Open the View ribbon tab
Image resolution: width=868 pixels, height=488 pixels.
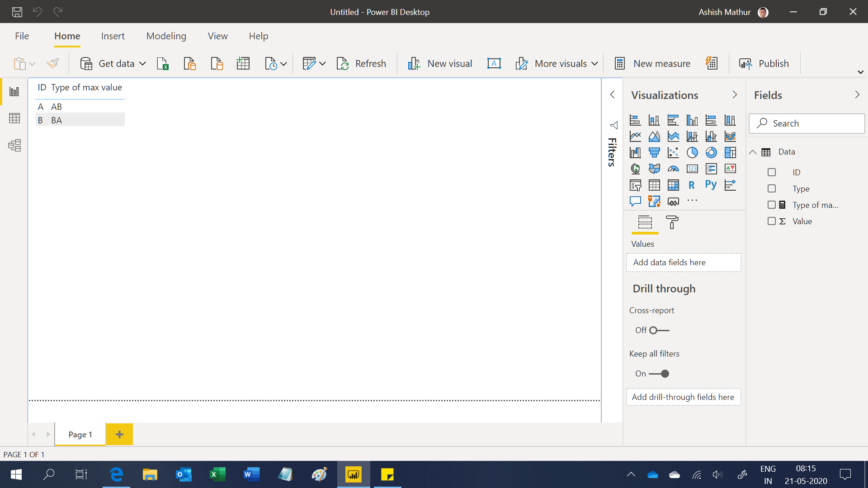tap(218, 36)
